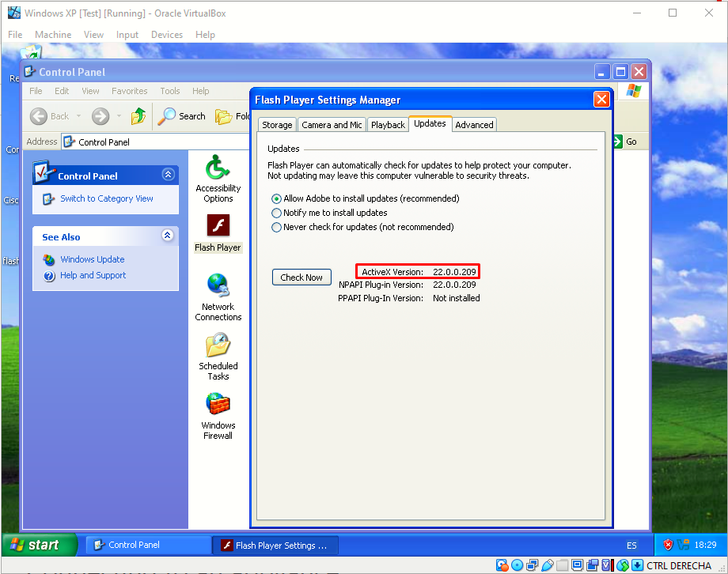Click the Help and Support question mark icon
Screen dimensions: 728x574
49,276
